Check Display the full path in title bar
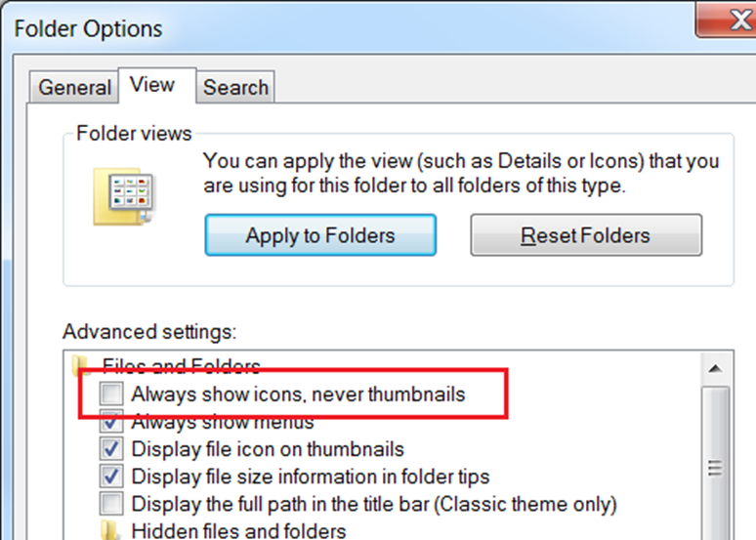 point(111,504)
